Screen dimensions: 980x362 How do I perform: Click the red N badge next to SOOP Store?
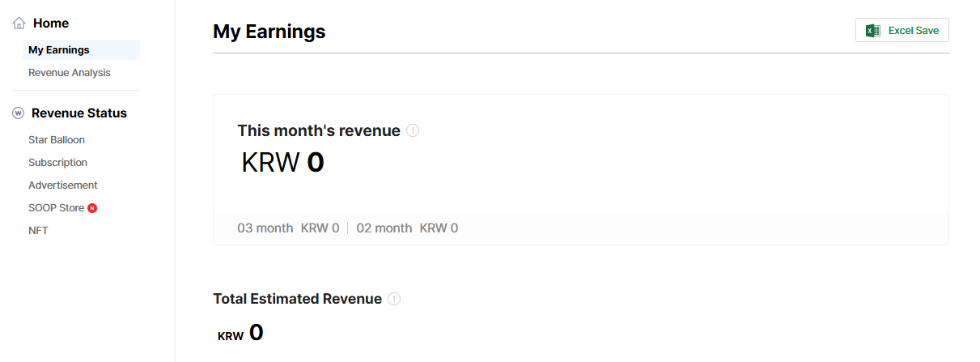point(92,208)
